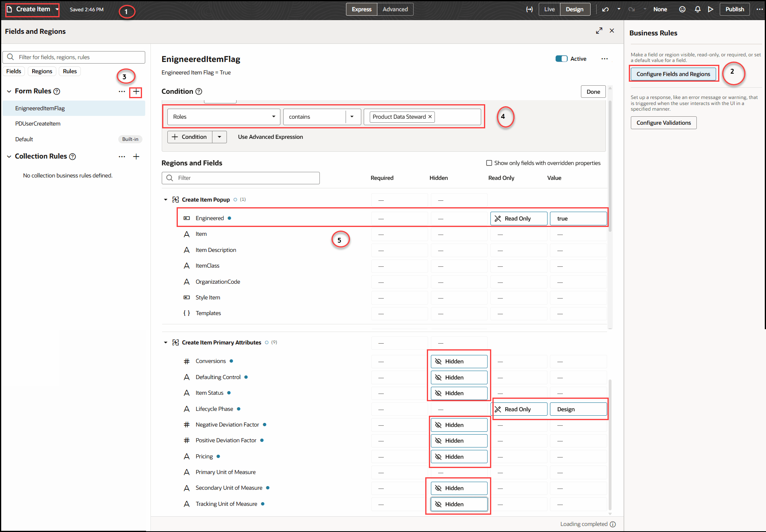
Task: Click the Done button above the condition
Action: coord(593,91)
